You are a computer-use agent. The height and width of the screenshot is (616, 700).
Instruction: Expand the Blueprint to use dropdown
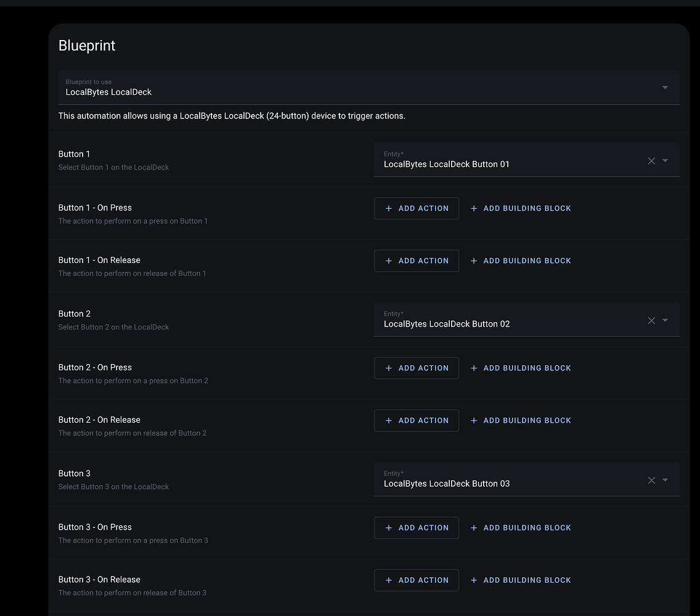tap(368, 87)
